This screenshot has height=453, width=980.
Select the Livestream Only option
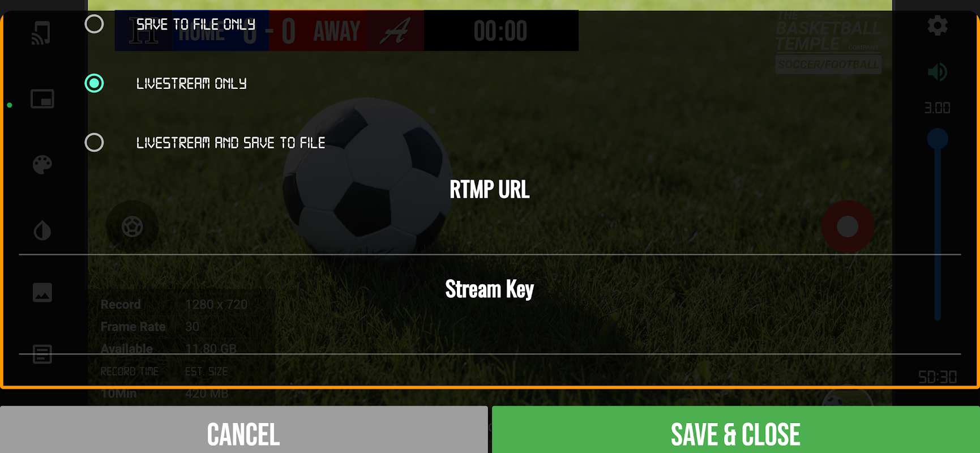point(94,83)
